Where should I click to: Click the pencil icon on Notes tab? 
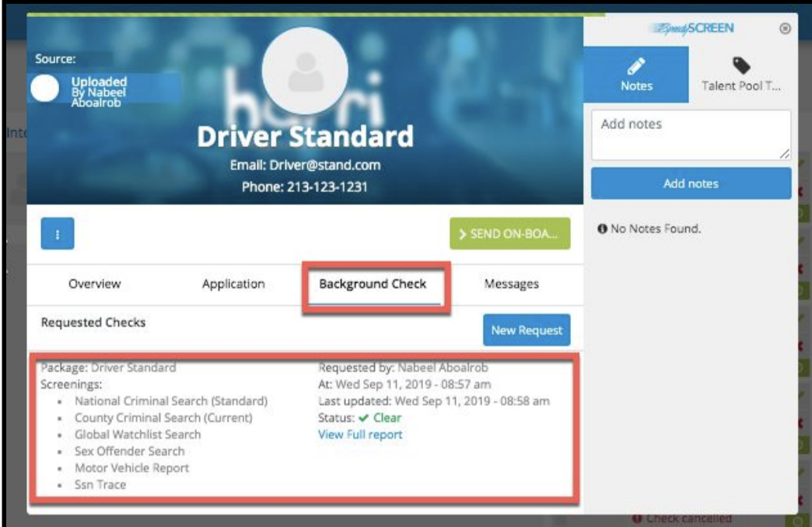pos(636,66)
